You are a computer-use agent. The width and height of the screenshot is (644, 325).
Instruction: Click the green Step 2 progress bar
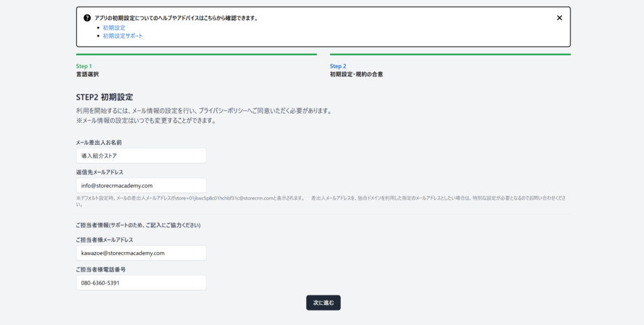coord(450,55)
